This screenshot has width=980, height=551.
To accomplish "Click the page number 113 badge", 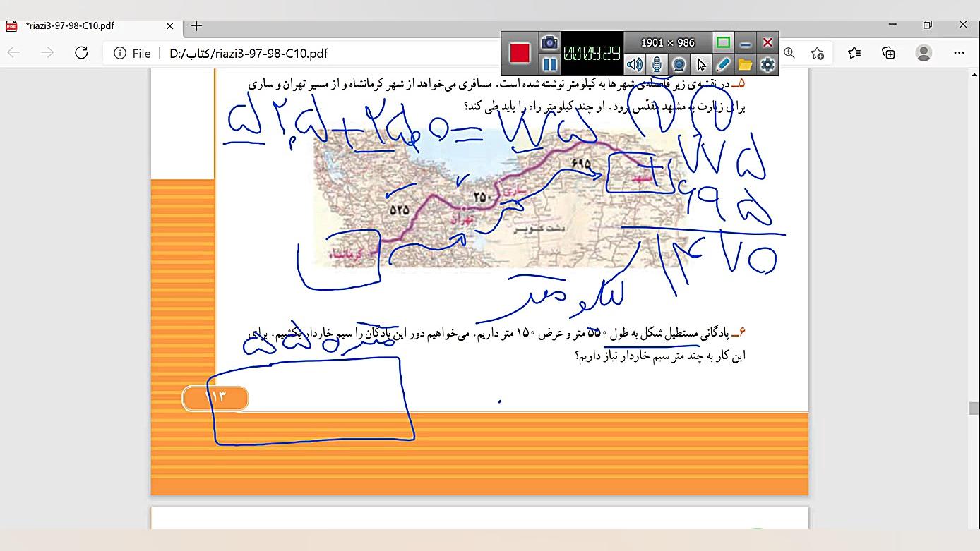I will 215,398.
